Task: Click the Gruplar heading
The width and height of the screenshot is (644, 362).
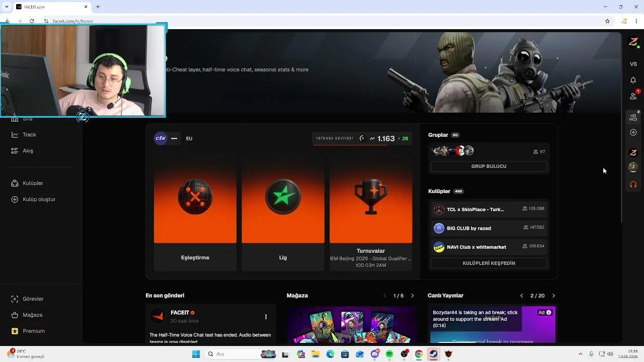Action: click(438, 135)
